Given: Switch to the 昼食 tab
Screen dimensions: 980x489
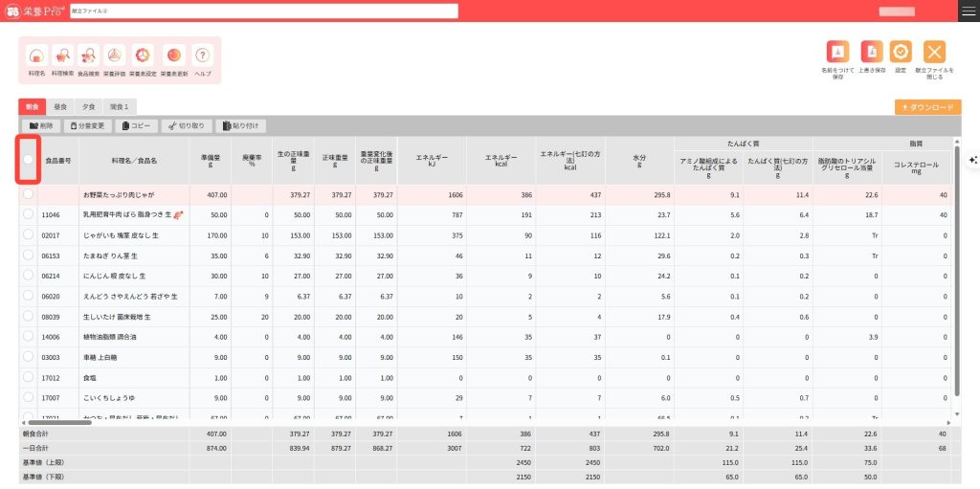Looking at the screenshot, I should coord(60,107).
